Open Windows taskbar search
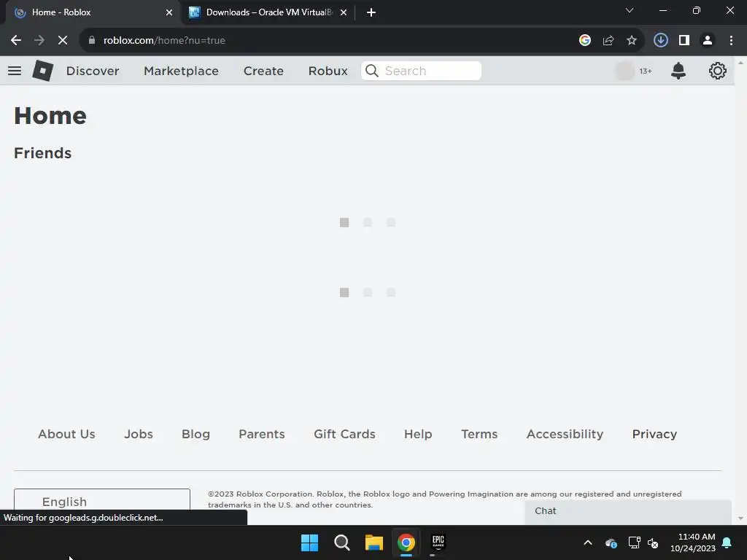Viewport: 747px width, 560px height. point(341,542)
